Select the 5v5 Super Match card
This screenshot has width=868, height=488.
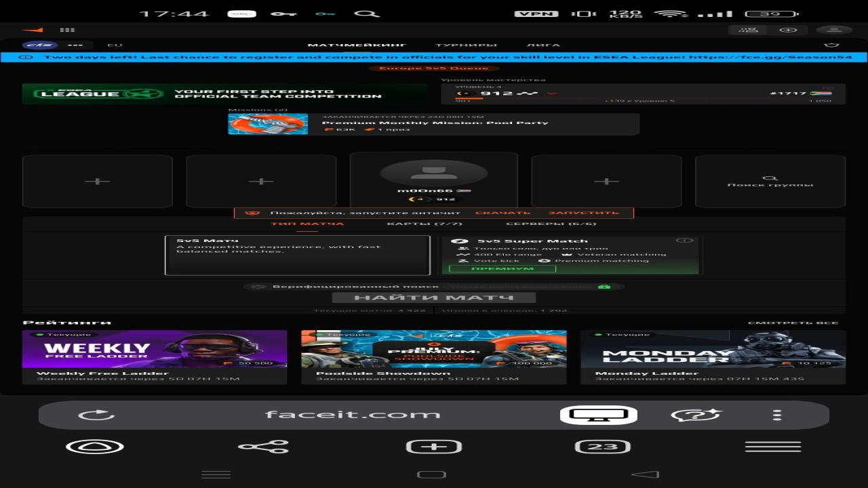[570, 256]
